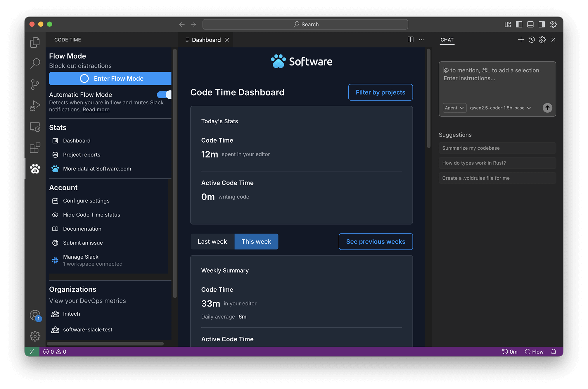Click Enter Flow Mode button
This screenshot has height=389, width=588.
tap(110, 79)
